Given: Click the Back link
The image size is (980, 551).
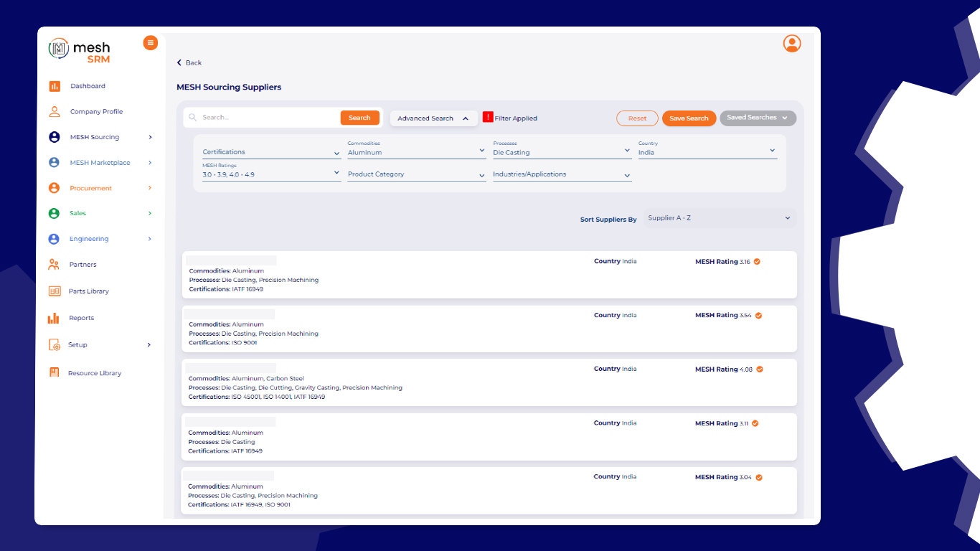Looking at the screenshot, I should click(189, 63).
